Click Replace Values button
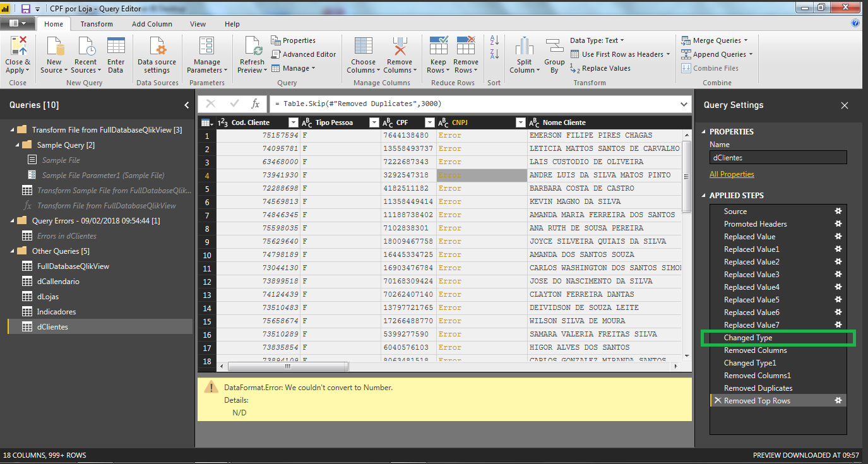The width and height of the screenshot is (868, 464). coord(600,68)
